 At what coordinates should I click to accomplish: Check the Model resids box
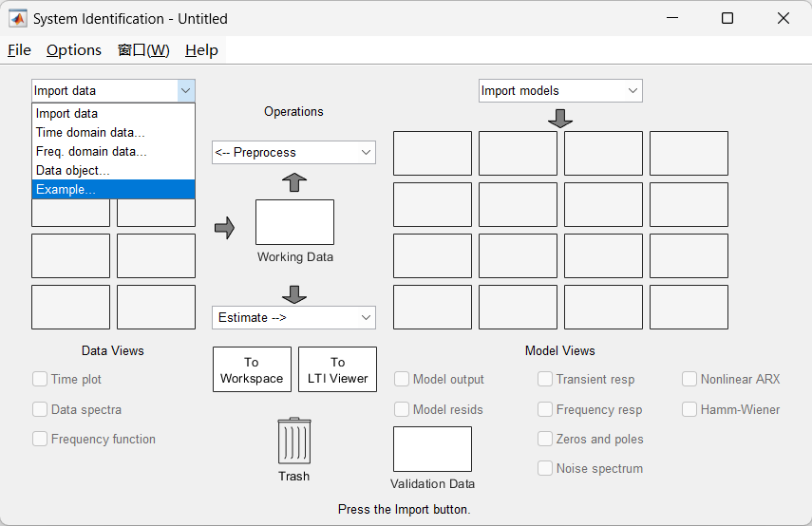[402, 409]
